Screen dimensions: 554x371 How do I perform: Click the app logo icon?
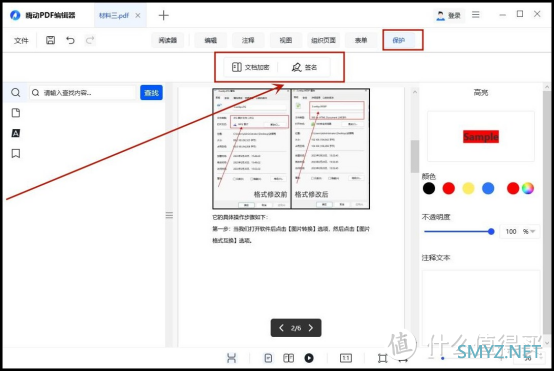pos(15,15)
